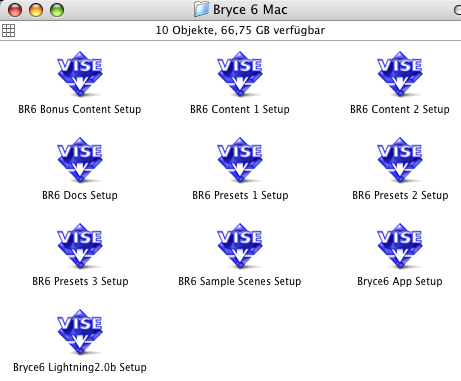The height and width of the screenshot is (381, 461).
Task: Select the BR6 Content 1 Setup icon
Action: pyautogui.click(x=240, y=74)
